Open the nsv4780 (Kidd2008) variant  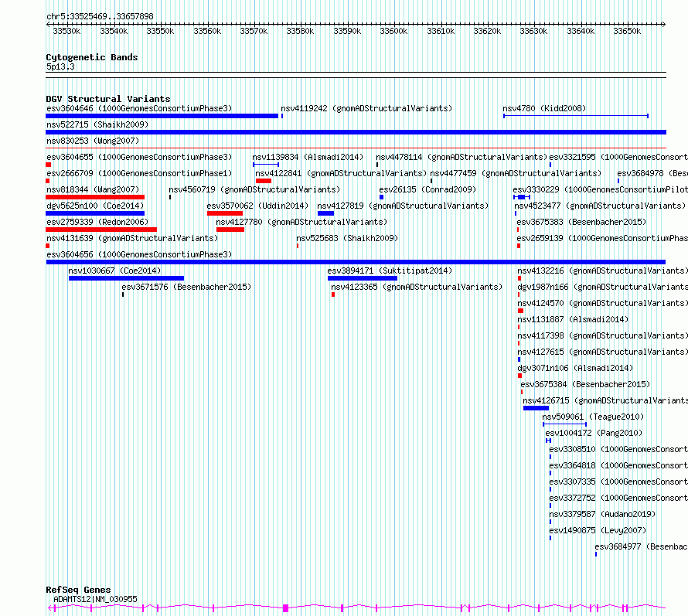click(544, 108)
